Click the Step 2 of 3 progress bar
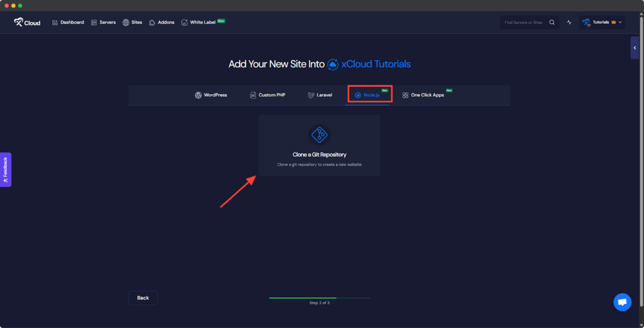 (319, 298)
